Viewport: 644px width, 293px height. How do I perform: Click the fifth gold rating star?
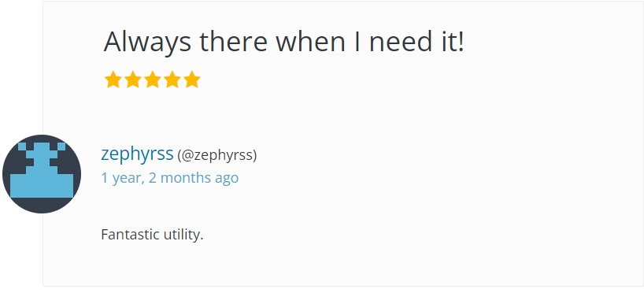192,80
